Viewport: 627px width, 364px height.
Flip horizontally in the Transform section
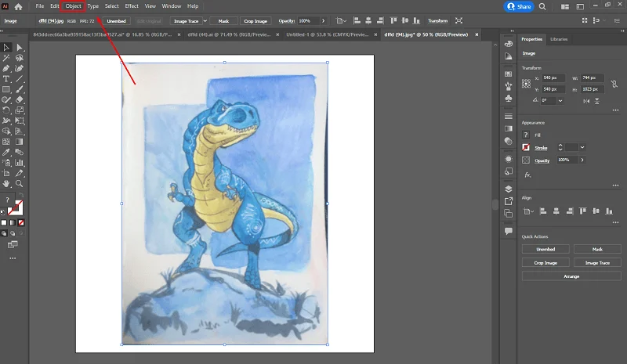coord(586,101)
